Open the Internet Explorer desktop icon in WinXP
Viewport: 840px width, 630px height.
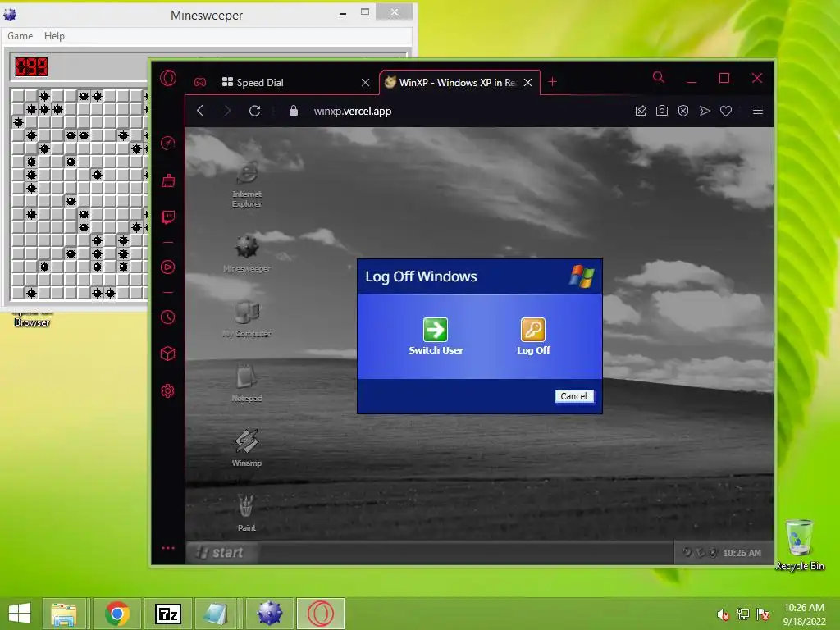246,184
